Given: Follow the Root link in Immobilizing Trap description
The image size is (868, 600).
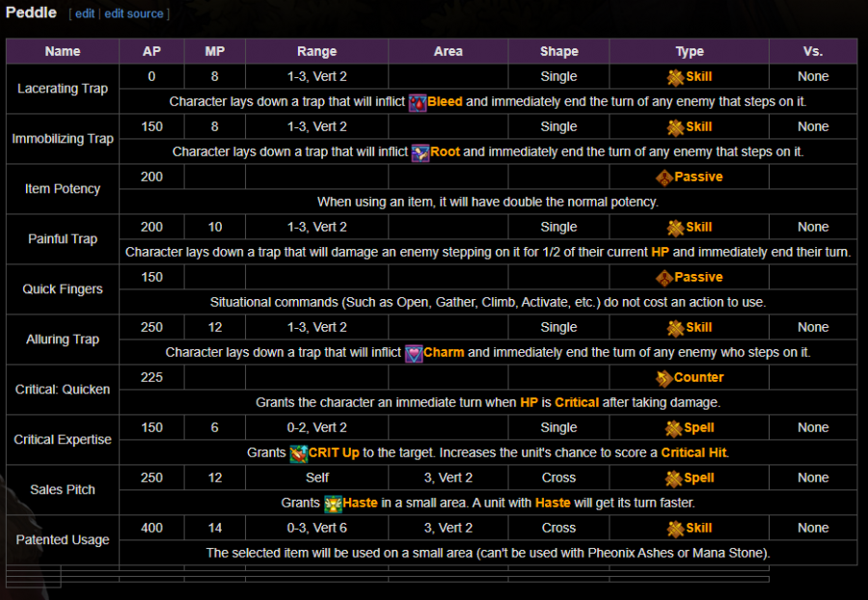Looking at the screenshot, I should (445, 151).
